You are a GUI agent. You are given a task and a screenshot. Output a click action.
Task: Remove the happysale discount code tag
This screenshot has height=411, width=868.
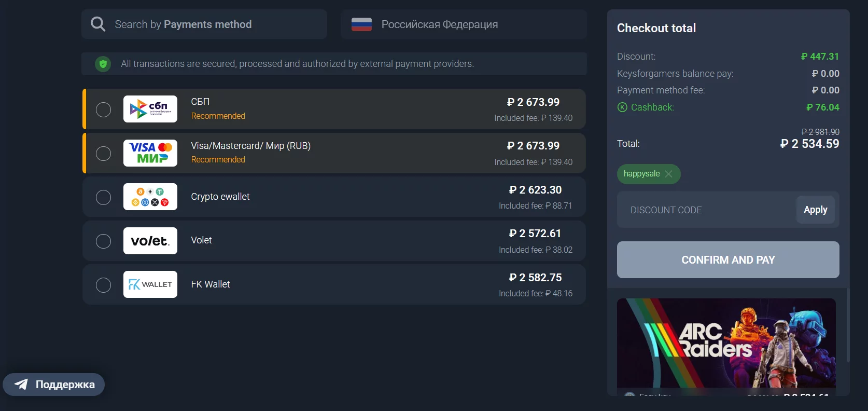[x=669, y=174]
